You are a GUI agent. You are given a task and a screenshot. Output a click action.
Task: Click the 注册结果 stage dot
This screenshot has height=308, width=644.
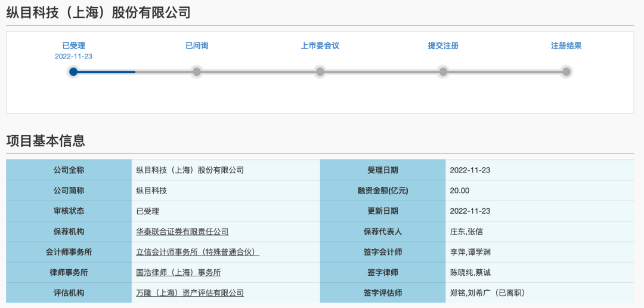[566, 72]
